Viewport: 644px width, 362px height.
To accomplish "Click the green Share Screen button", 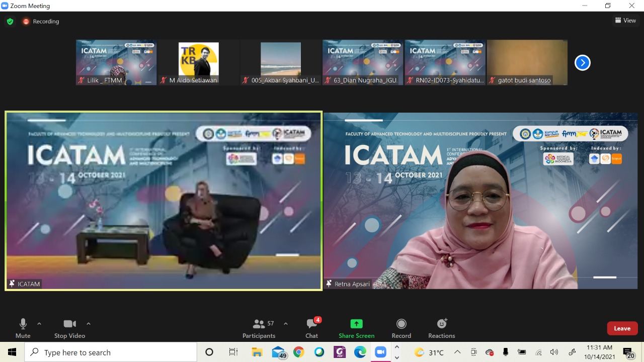I will click(x=356, y=328).
